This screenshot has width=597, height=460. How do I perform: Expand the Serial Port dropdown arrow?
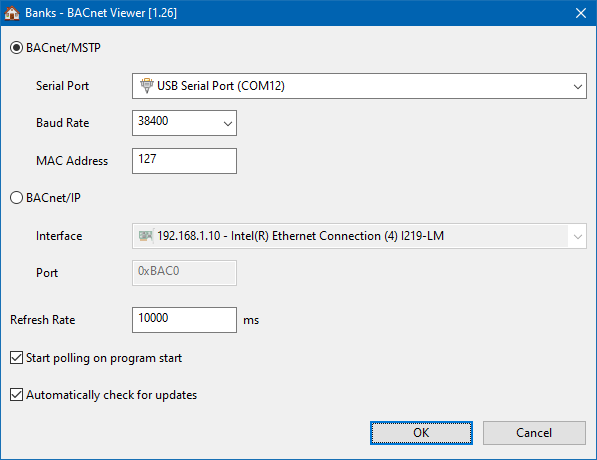[x=578, y=86]
